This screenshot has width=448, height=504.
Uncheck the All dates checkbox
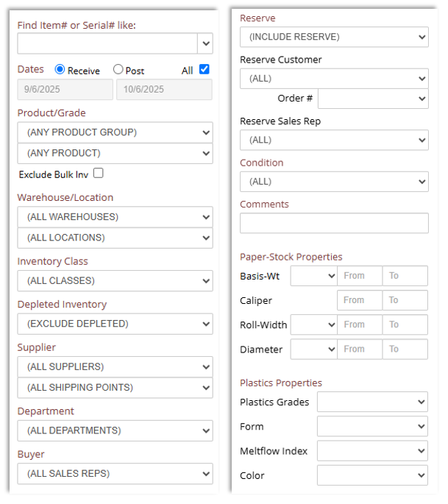[205, 69]
